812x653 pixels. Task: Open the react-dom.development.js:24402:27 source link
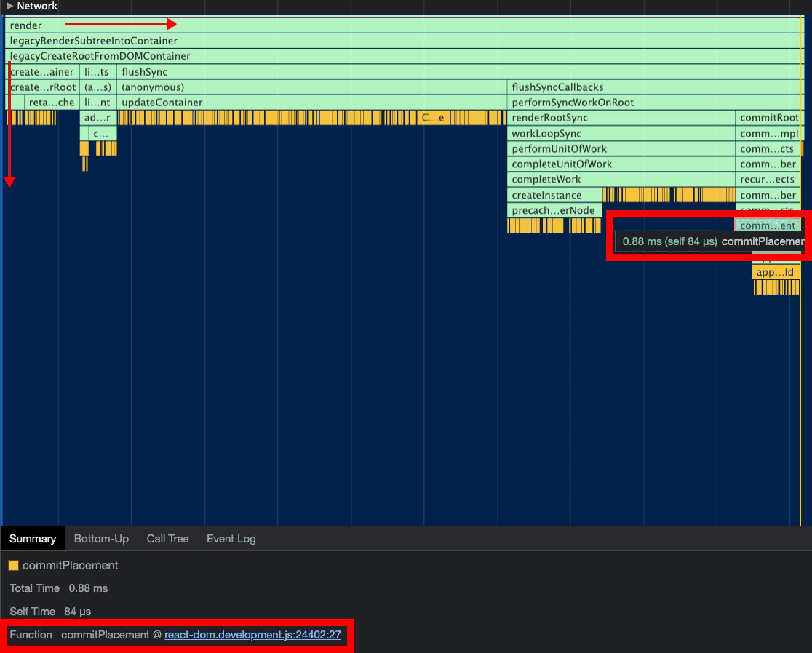(x=252, y=635)
